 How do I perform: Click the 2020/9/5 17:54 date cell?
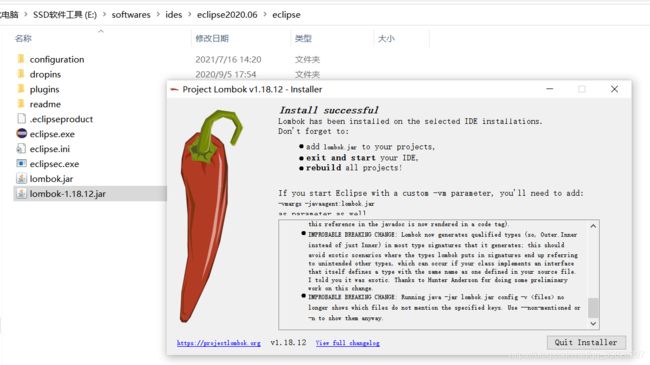[226, 74]
